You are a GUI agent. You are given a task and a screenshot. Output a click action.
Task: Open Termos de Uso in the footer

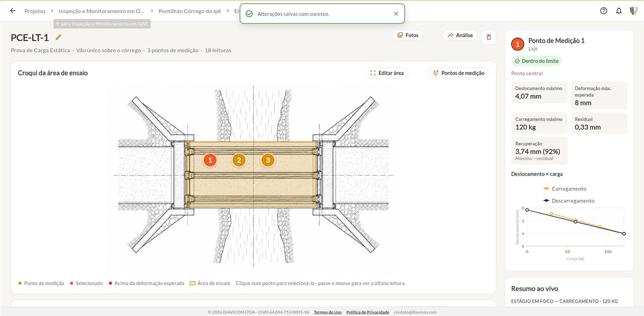[x=328, y=312]
